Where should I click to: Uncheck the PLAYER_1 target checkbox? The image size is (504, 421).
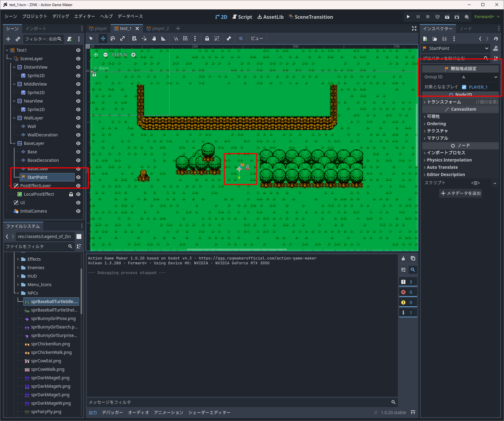pos(464,87)
